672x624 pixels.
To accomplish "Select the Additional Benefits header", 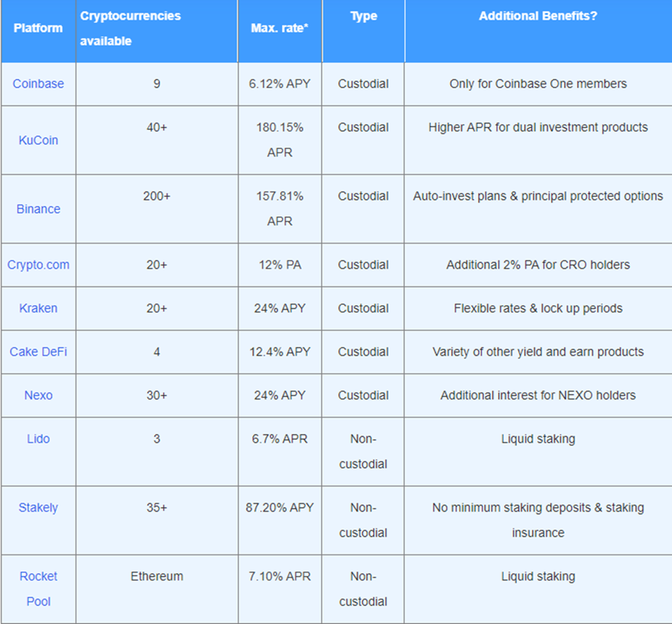I will (x=538, y=17).
